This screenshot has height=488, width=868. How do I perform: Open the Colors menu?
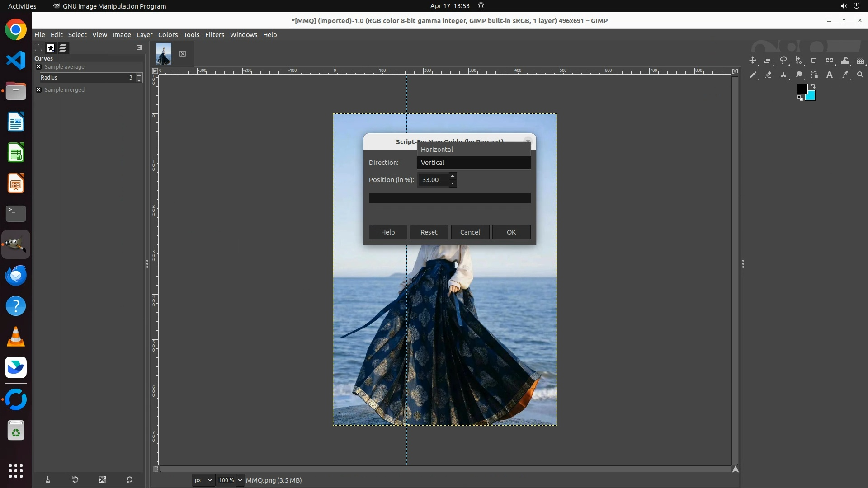[168, 35]
